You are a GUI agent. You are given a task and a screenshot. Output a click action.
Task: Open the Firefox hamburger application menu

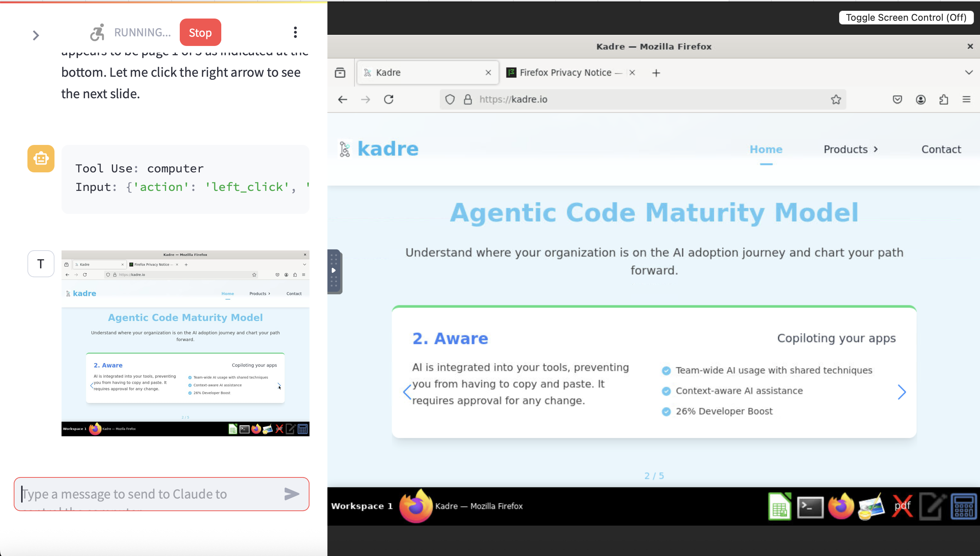966,99
